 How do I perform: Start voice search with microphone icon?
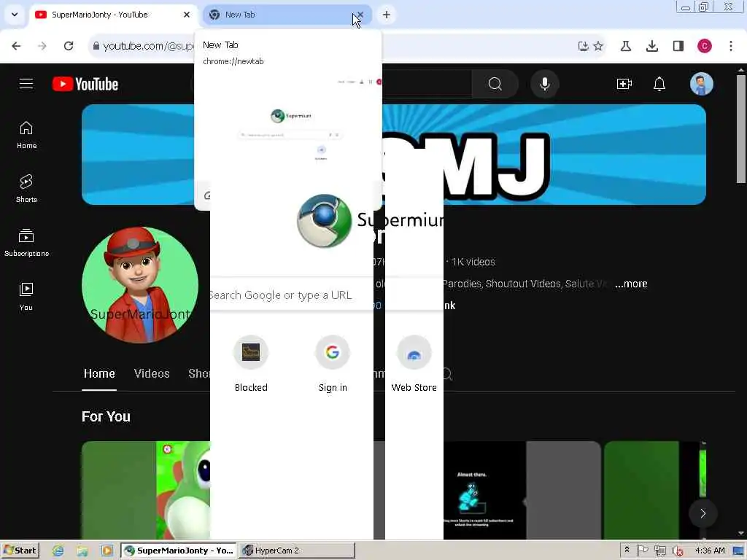point(544,84)
